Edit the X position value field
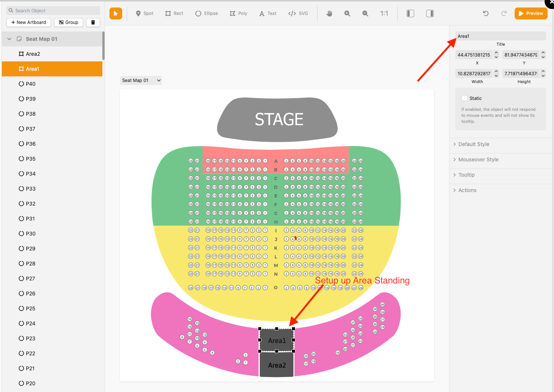Viewport: 554px width, 392px height. tap(474, 55)
